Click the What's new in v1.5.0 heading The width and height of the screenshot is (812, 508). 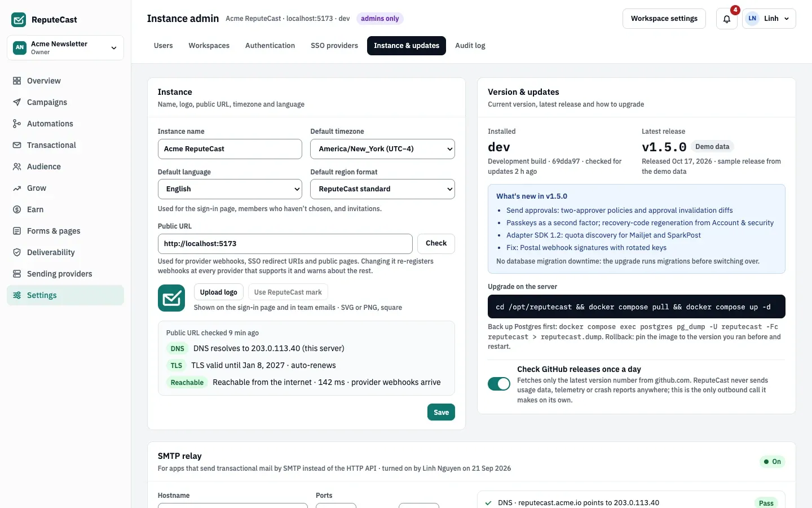532,196
